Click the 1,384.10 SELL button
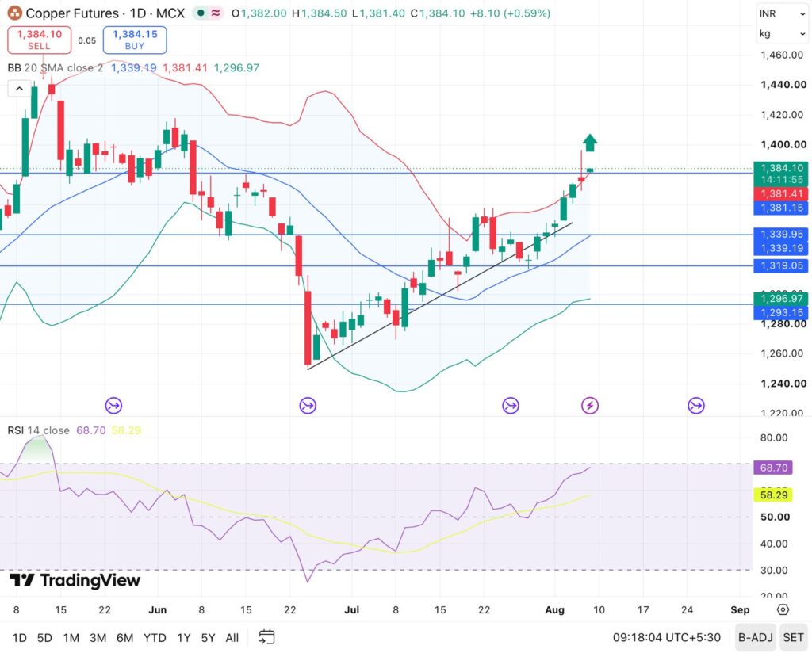812x653 pixels. (40, 40)
